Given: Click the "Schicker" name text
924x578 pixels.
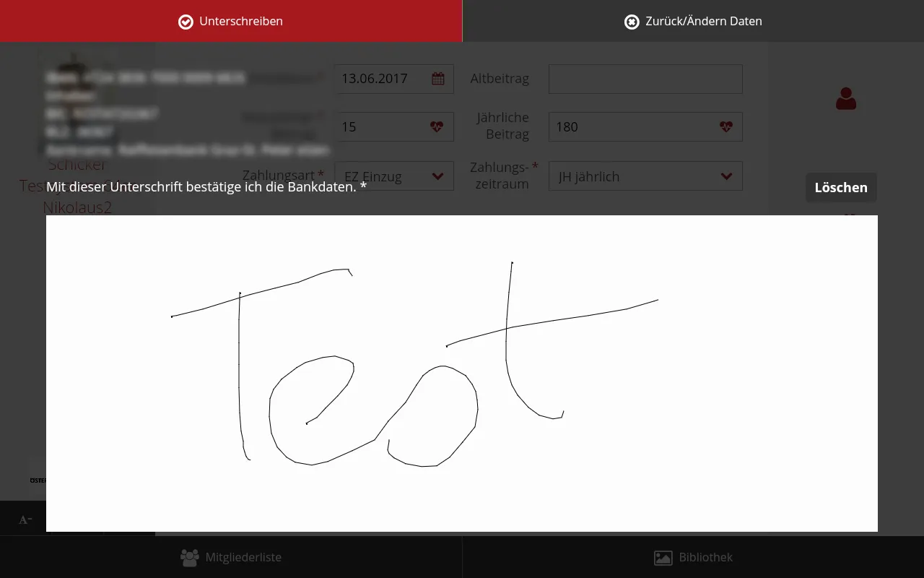Looking at the screenshot, I should pos(77,165).
